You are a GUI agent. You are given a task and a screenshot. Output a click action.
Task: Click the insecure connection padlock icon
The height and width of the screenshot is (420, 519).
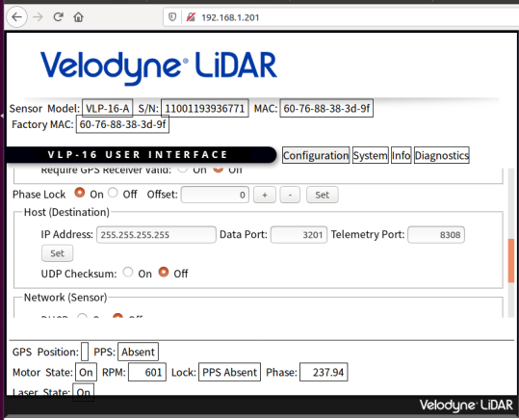pos(191,17)
